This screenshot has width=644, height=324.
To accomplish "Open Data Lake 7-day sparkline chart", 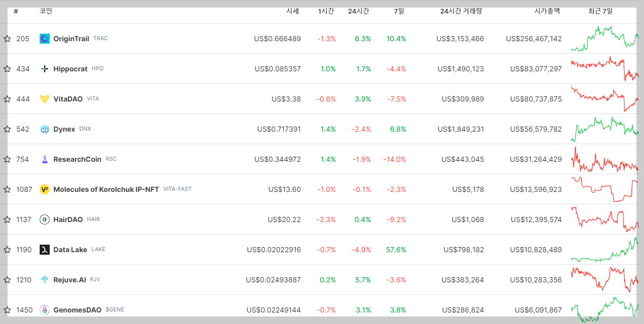I will click(605, 250).
